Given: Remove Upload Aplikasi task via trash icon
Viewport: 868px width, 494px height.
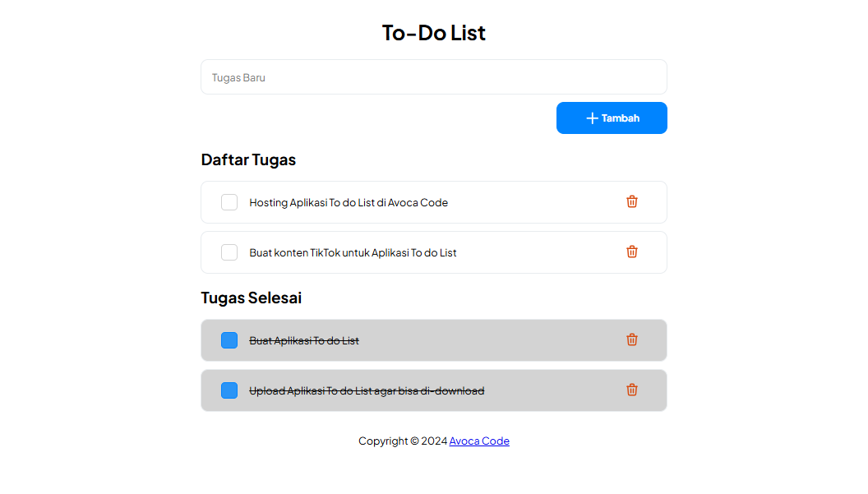Looking at the screenshot, I should click(632, 390).
